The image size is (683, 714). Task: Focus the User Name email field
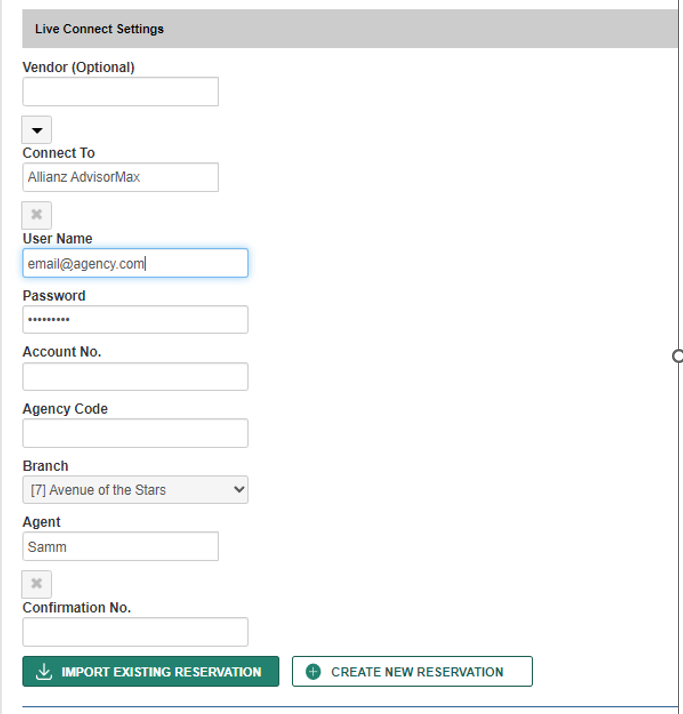coord(135,263)
